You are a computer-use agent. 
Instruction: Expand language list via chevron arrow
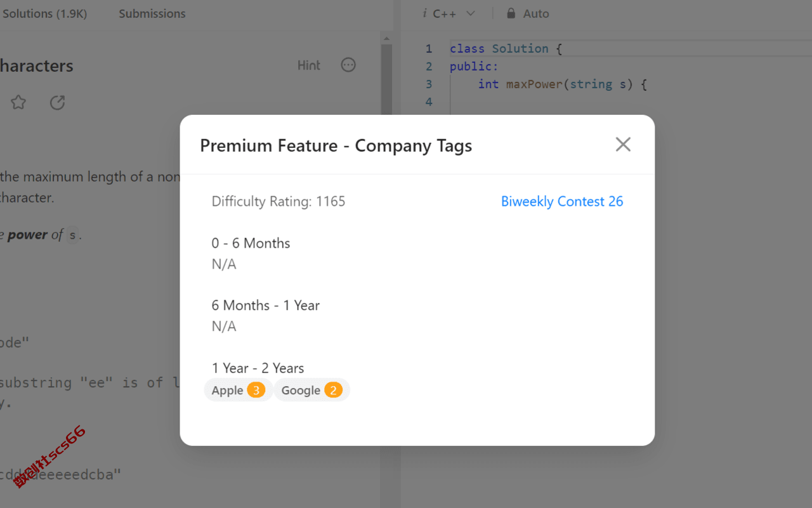(470, 13)
